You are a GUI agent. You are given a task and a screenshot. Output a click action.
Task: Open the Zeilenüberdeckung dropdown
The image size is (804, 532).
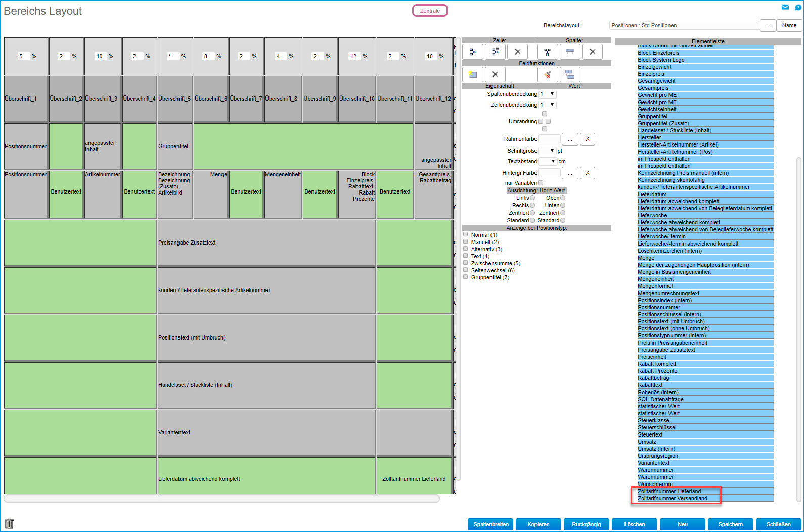[x=547, y=105]
